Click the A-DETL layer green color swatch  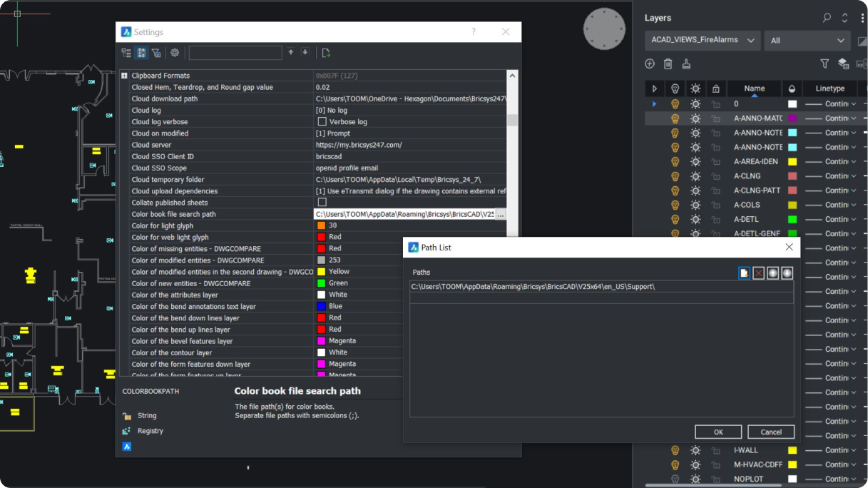click(792, 220)
